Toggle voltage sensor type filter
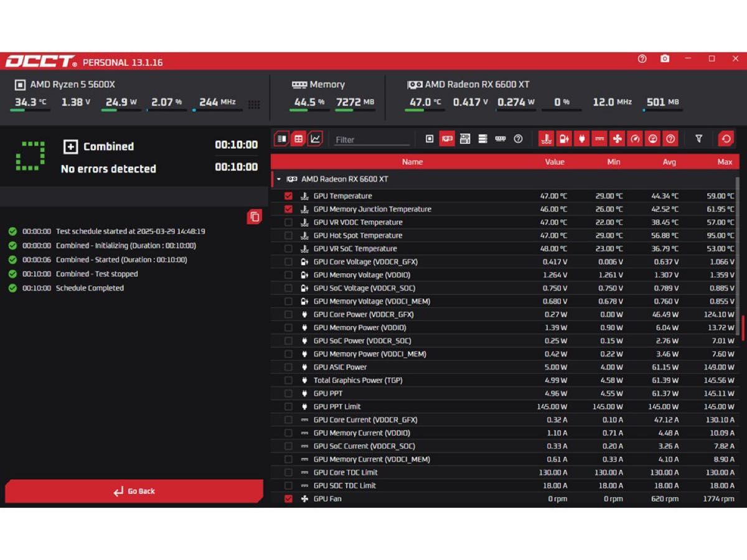 pos(564,139)
